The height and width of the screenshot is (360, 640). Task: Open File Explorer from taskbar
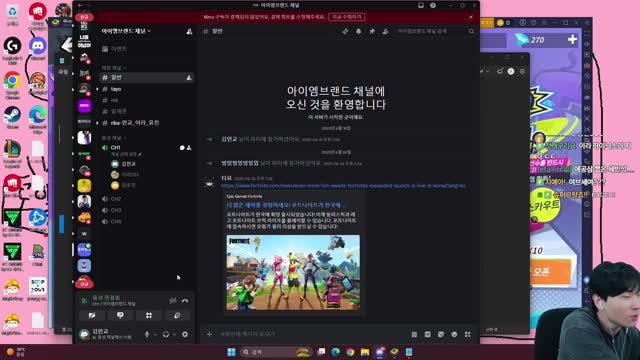click(365, 352)
